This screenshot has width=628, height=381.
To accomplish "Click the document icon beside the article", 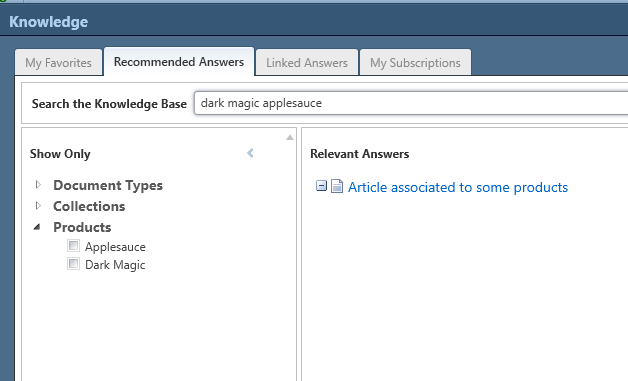I will (337, 186).
